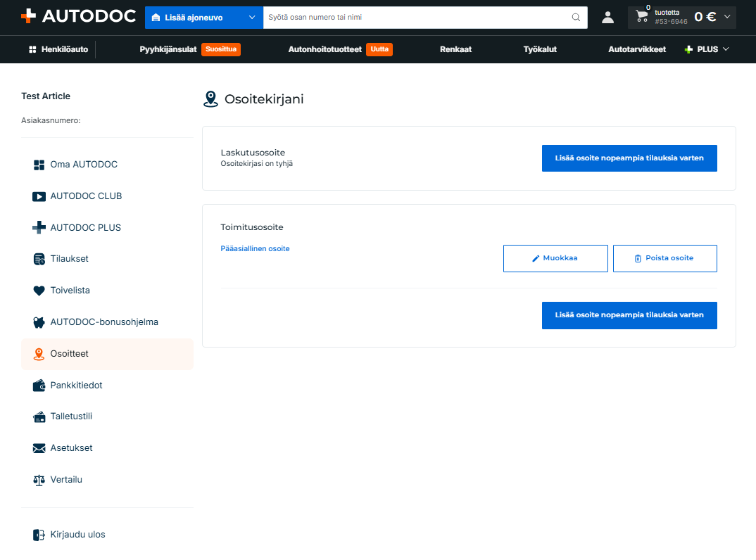Open the Renkaat menu item
This screenshot has height=560, width=756.
[455, 49]
